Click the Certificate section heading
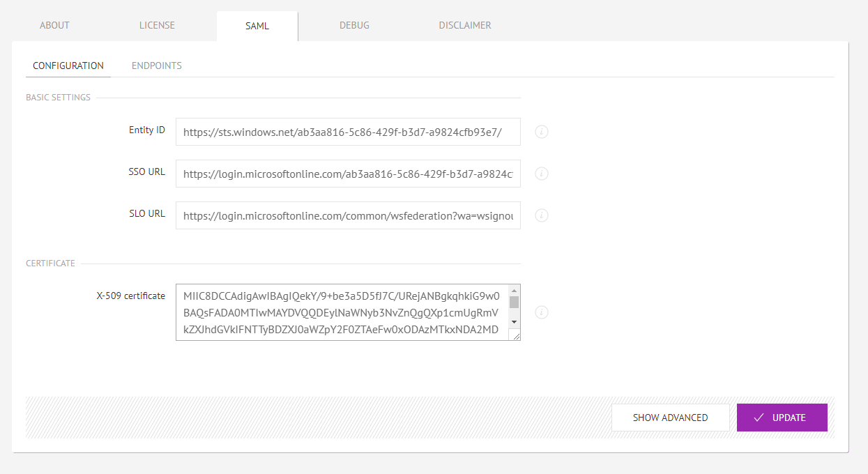 pos(50,263)
